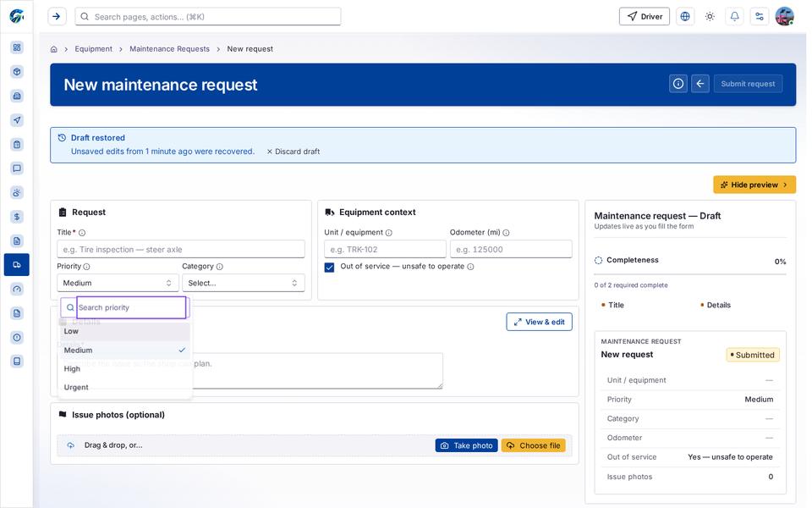The height and width of the screenshot is (508, 812).
Task: Expand the sidebar with the arrow button
Action: tap(57, 17)
